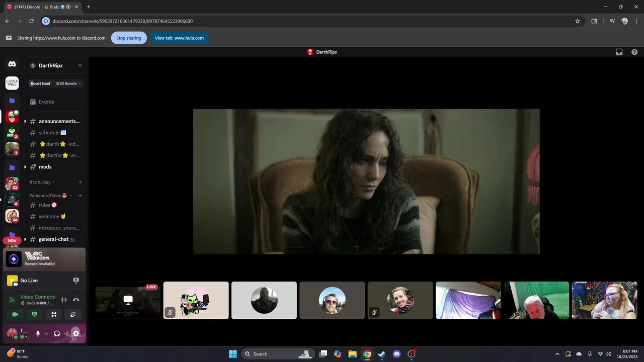Open Windows Start menu
Screen dimensions: 644x362
233,354
